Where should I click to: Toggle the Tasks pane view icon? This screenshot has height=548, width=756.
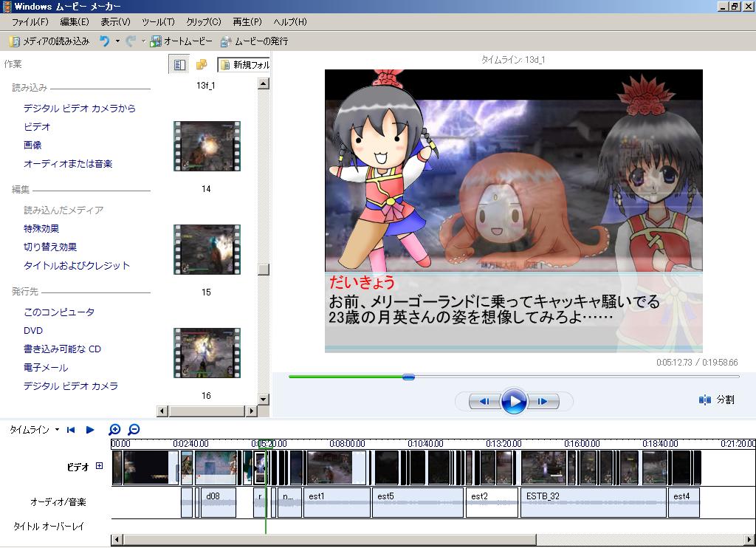coord(179,64)
